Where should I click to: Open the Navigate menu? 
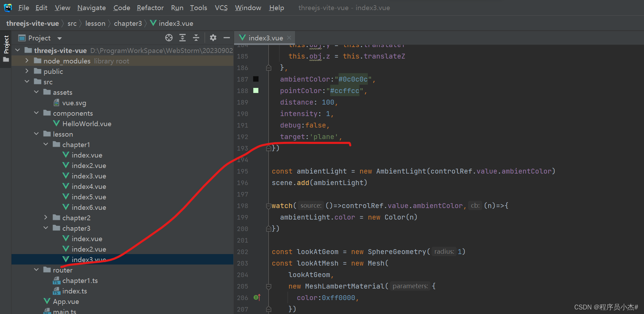coord(91,8)
